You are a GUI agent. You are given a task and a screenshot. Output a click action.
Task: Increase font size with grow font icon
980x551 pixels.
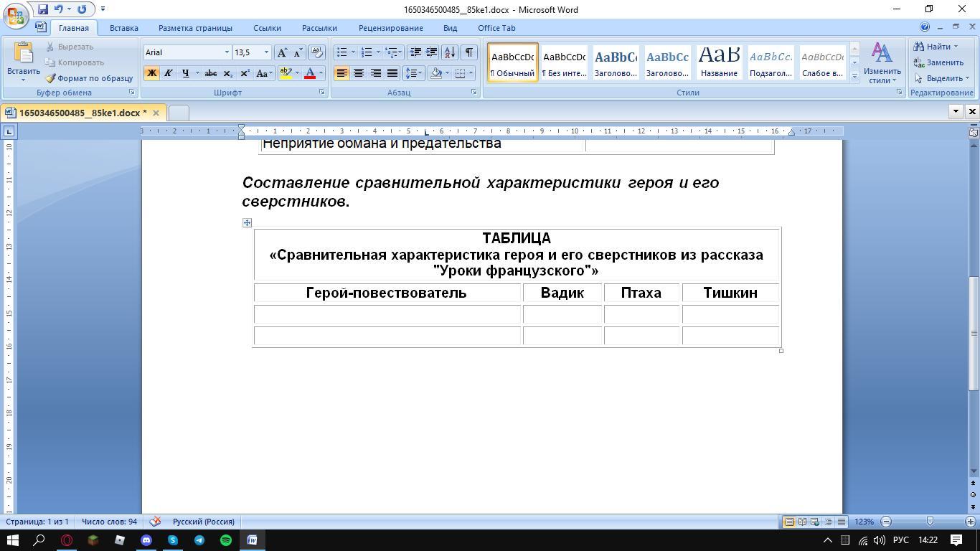pyautogui.click(x=282, y=52)
